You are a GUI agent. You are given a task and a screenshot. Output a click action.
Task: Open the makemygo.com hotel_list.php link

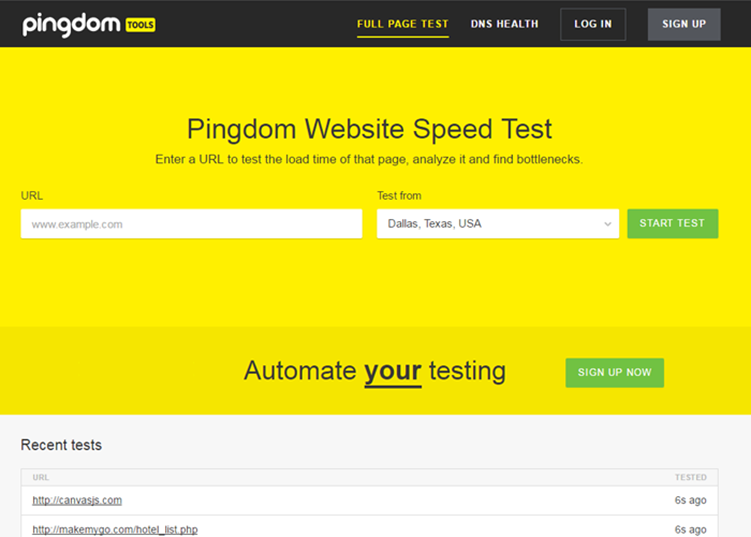[x=115, y=529]
